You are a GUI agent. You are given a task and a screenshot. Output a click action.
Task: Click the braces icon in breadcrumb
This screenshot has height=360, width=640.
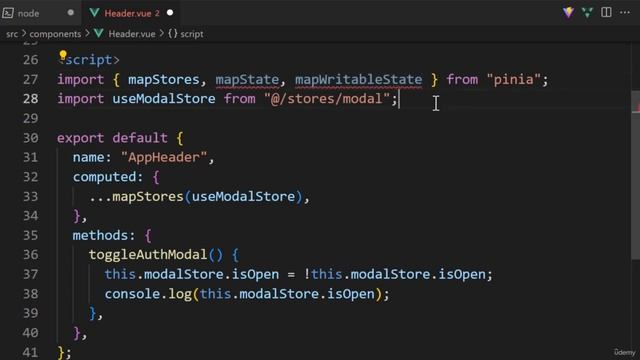coord(173,34)
